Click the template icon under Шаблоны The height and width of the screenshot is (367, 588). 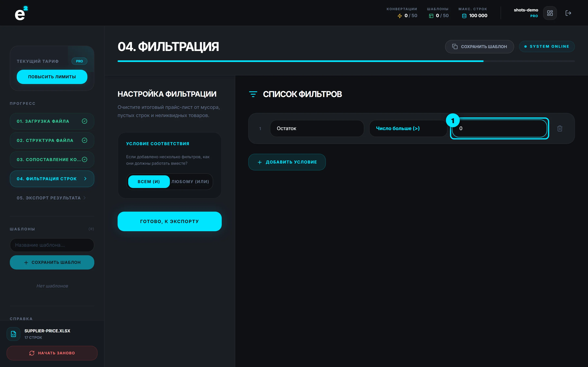point(431,16)
